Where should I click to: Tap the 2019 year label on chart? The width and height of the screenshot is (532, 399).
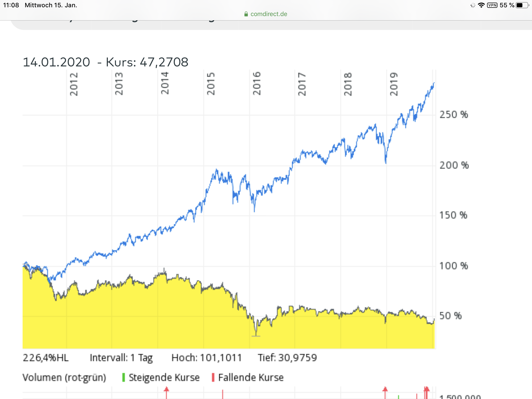pos(394,84)
